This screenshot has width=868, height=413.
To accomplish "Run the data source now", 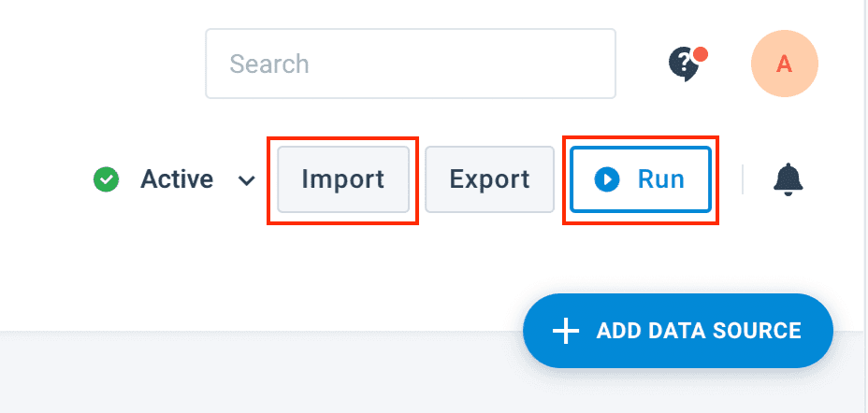I will click(x=640, y=179).
